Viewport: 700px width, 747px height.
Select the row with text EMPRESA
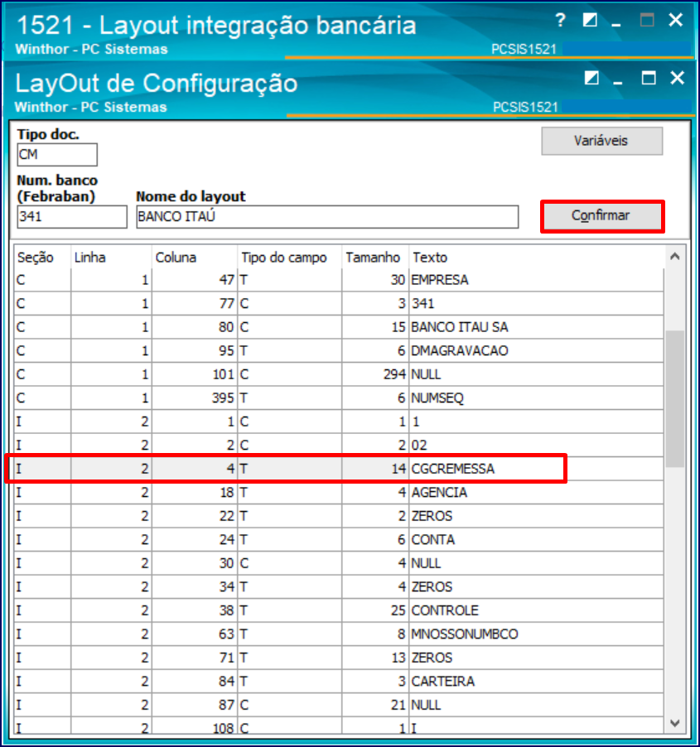(x=339, y=280)
